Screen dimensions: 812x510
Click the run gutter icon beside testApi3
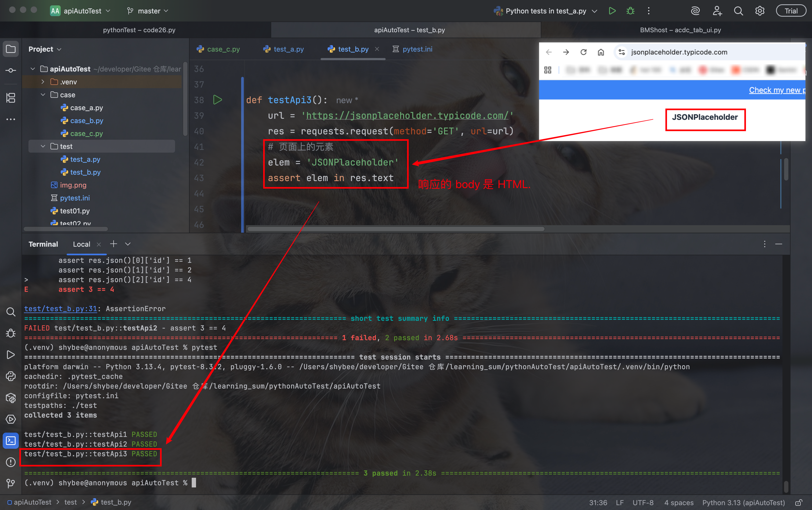click(218, 100)
